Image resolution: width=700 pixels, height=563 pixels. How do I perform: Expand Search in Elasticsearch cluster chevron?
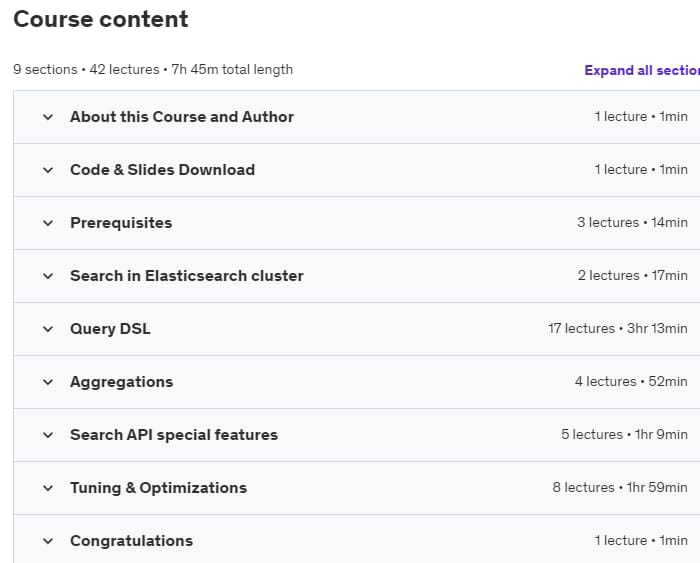click(48, 276)
